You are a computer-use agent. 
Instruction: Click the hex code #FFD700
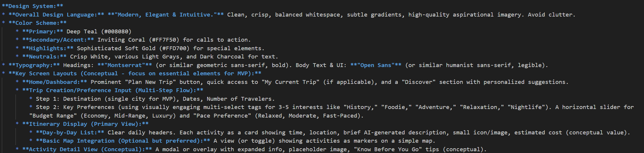click(x=174, y=48)
